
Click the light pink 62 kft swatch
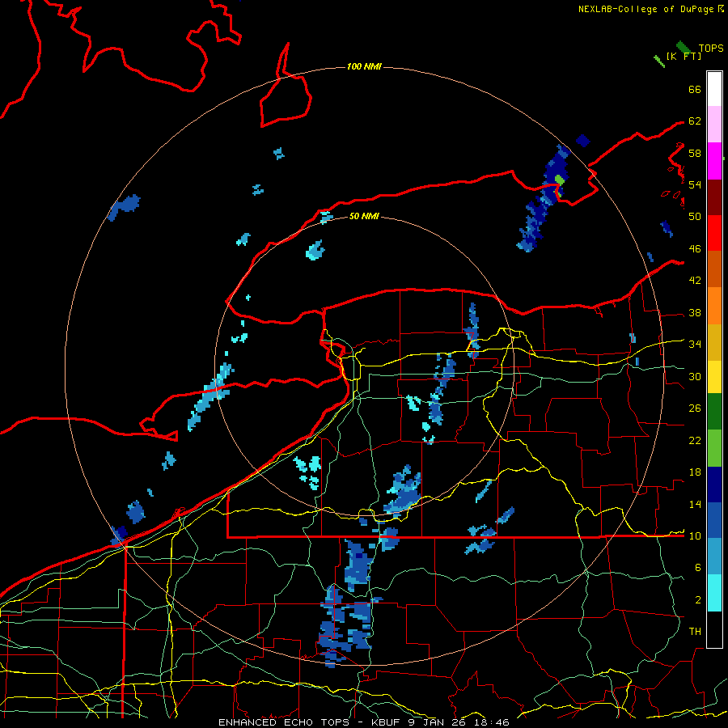coord(714,125)
